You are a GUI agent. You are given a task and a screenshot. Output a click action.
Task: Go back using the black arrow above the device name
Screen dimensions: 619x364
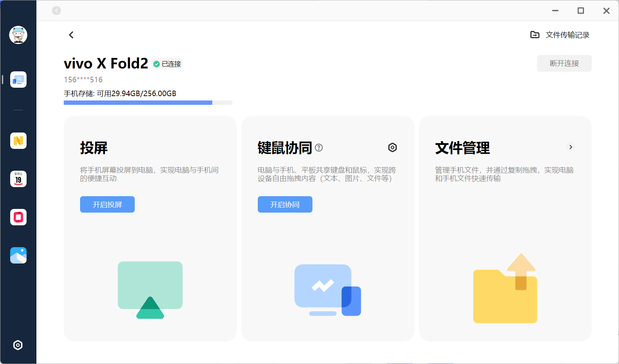(x=71, y=35)
